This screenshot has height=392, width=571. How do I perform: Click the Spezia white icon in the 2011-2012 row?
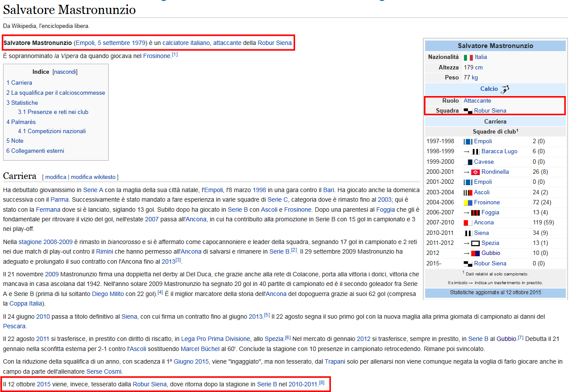[x=476, y=243]
